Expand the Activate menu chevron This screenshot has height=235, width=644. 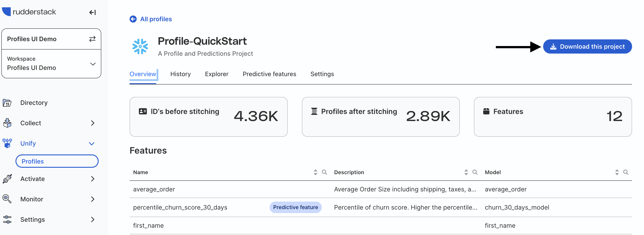[92, 179]
